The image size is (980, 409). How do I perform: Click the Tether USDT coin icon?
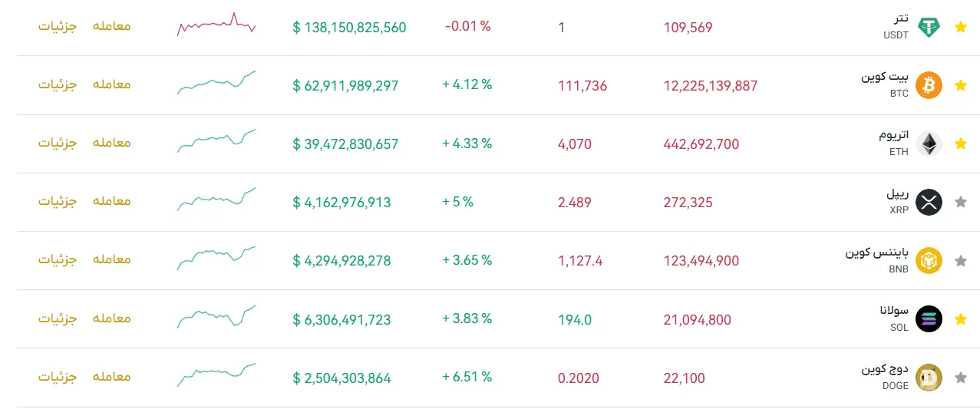click(x=929, y=27)
